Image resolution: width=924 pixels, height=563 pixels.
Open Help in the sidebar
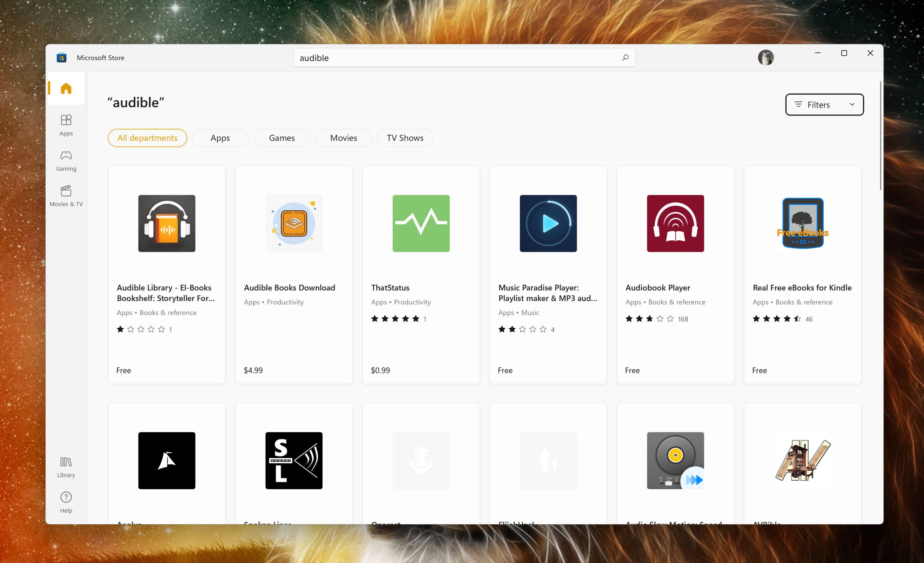click(66, 502)
